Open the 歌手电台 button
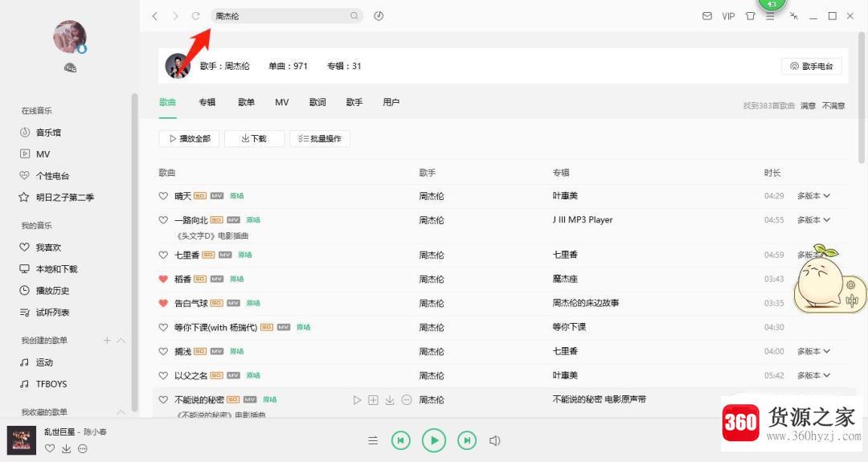This screenshot has width=868, height=462. pyautogui.click(x=812, y=66)
